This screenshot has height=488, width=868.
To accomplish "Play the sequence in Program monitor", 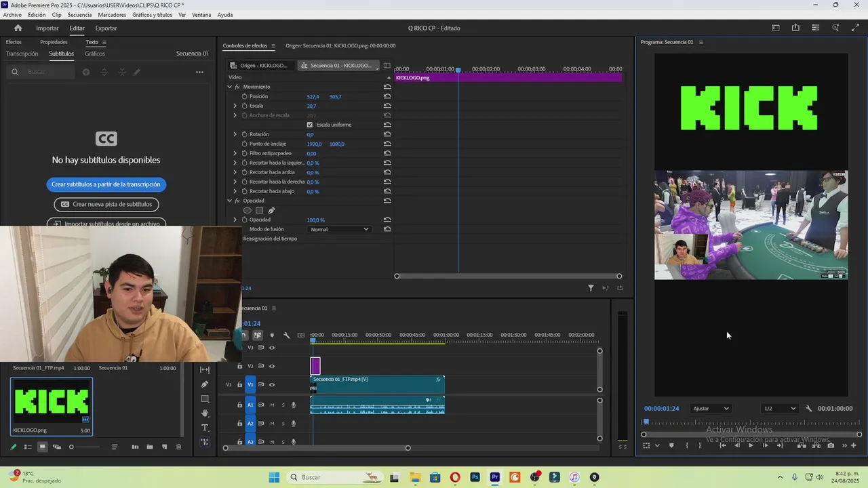I will tap(751, 445).
